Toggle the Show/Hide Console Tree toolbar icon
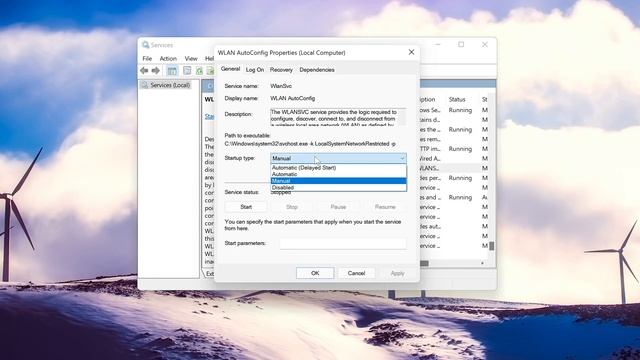Image resolution: width=640 pixels, height=360 pixels. 172,71
